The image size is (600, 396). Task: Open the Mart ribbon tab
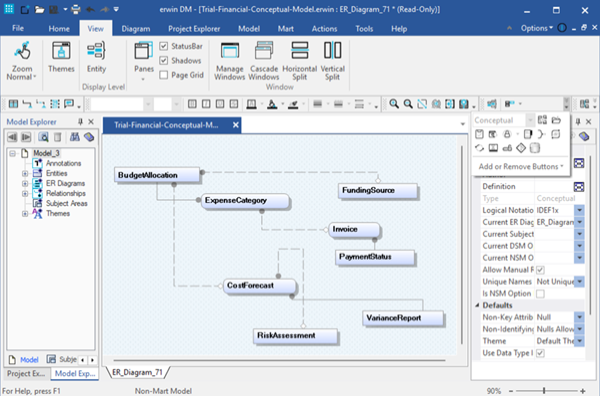point(285,29)
